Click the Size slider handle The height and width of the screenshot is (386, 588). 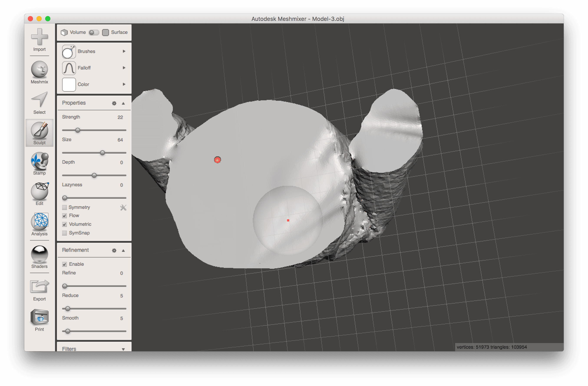pos(102,153)
